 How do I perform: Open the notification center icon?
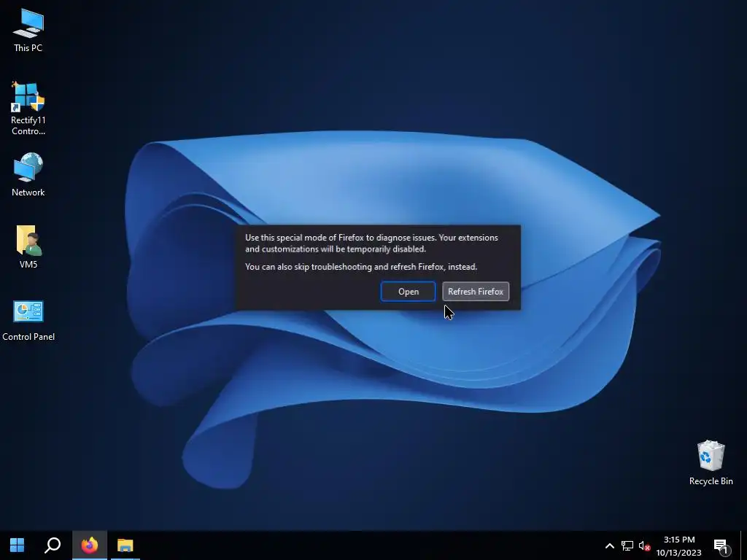tap(721, 545)
